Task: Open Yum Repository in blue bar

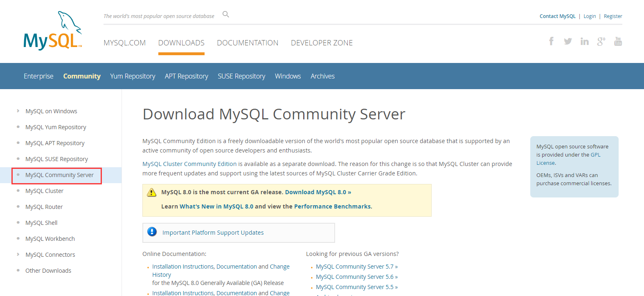Action: tap(133, 76)
